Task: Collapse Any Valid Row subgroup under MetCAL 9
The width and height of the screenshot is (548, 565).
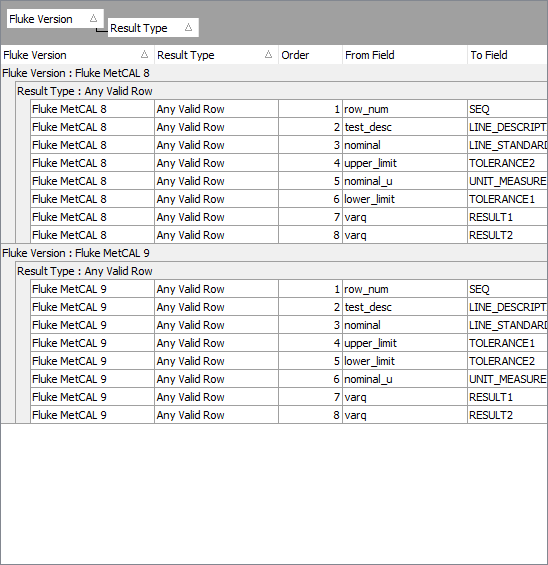Action: pyautogui.click(x=281, y=271)
